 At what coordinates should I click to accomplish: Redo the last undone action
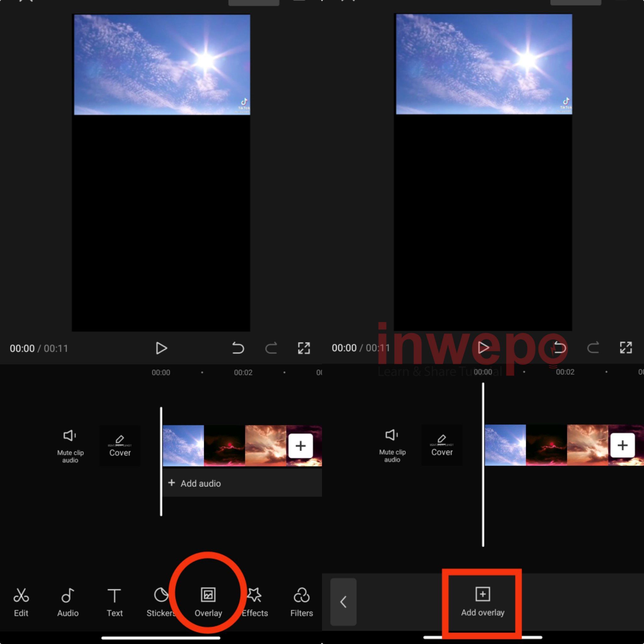click(272, 348)
